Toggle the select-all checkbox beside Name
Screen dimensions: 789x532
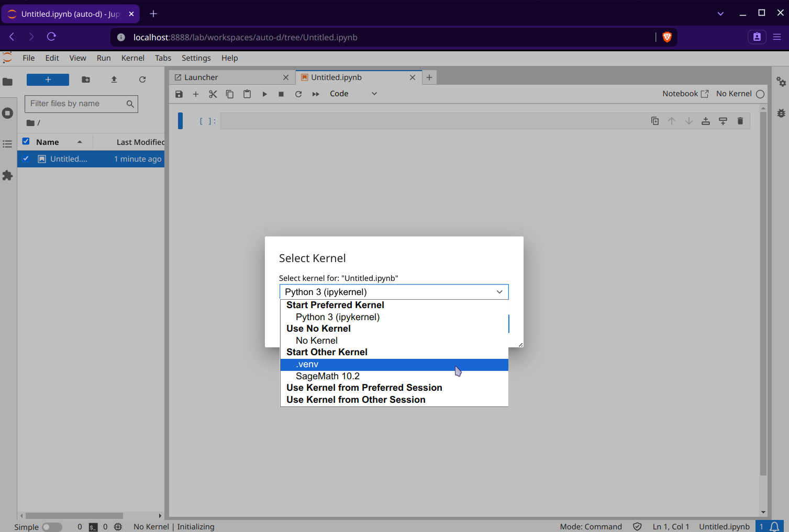pyautogui.click(x=26, y=142)
